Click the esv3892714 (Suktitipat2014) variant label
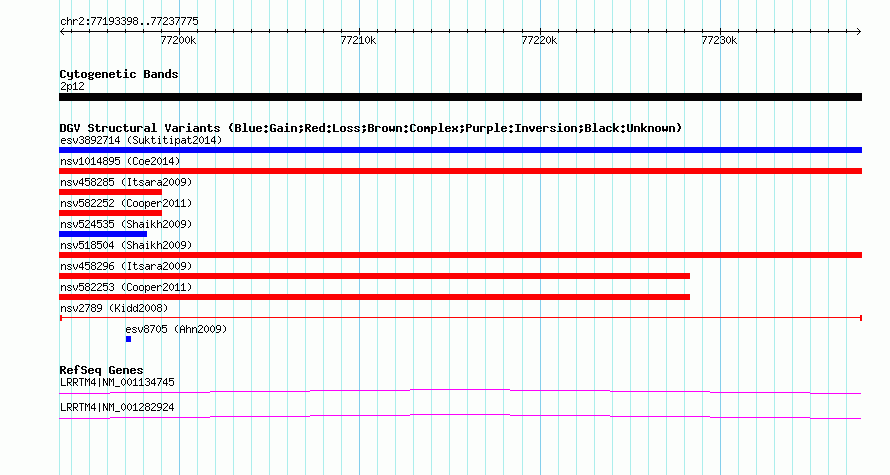890x475 pixels. [x=141, y=140]
